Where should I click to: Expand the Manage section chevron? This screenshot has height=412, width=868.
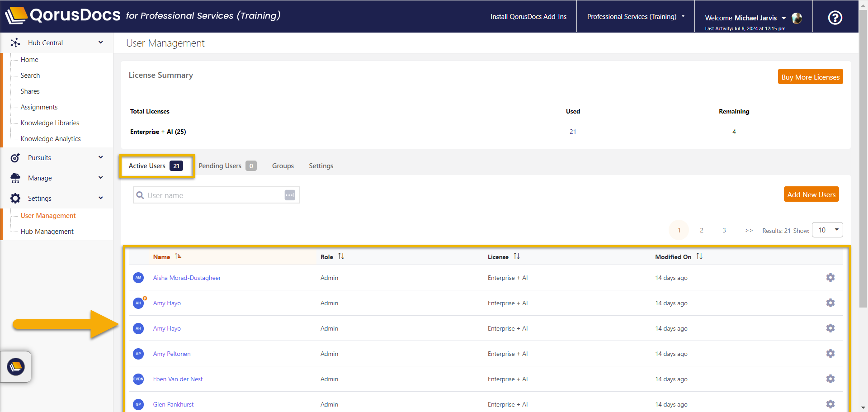101,178
